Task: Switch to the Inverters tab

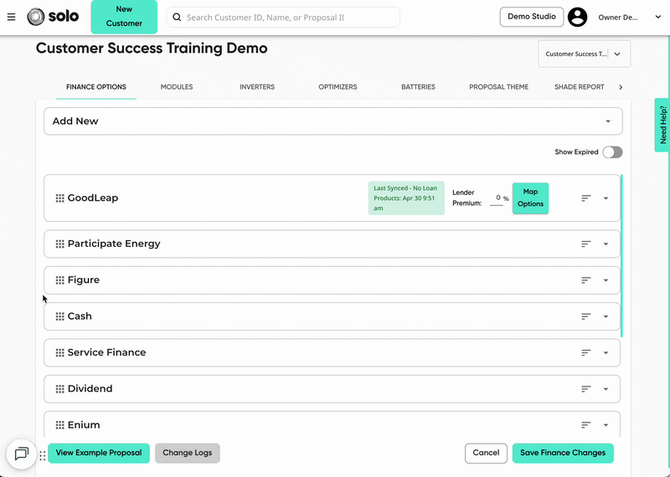Action: click(x=257, y=87)
